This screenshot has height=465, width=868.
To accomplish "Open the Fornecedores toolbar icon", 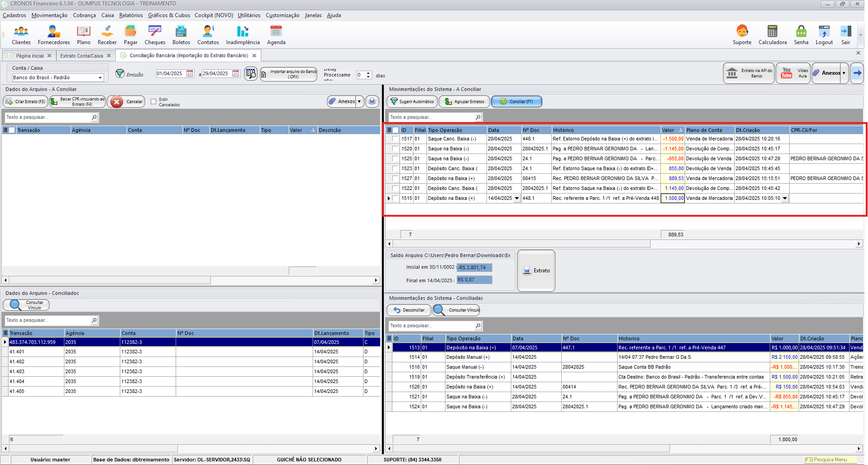I will click(x=54, y=35).
